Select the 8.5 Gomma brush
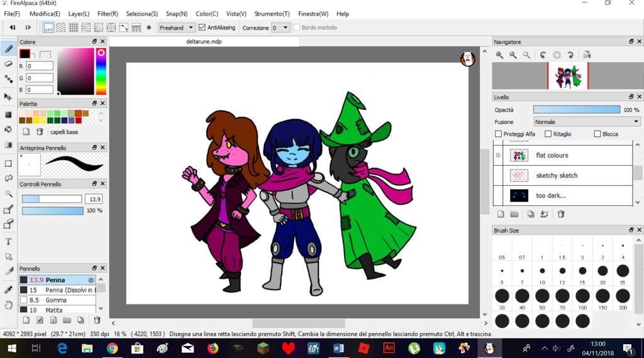 click(x=57, y=300)
